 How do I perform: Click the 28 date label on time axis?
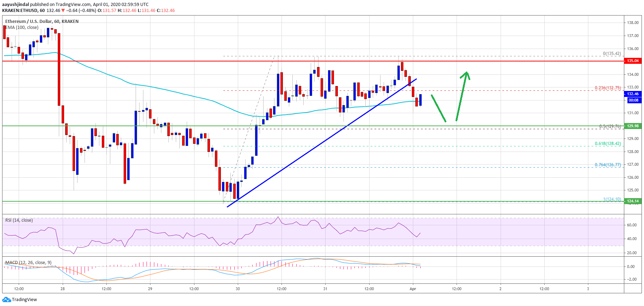tap(62, 289)
